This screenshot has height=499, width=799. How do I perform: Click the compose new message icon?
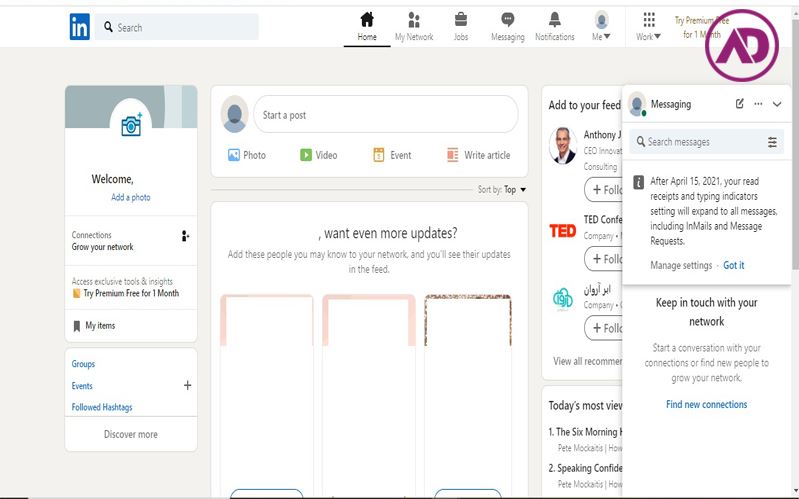[739, 104]
